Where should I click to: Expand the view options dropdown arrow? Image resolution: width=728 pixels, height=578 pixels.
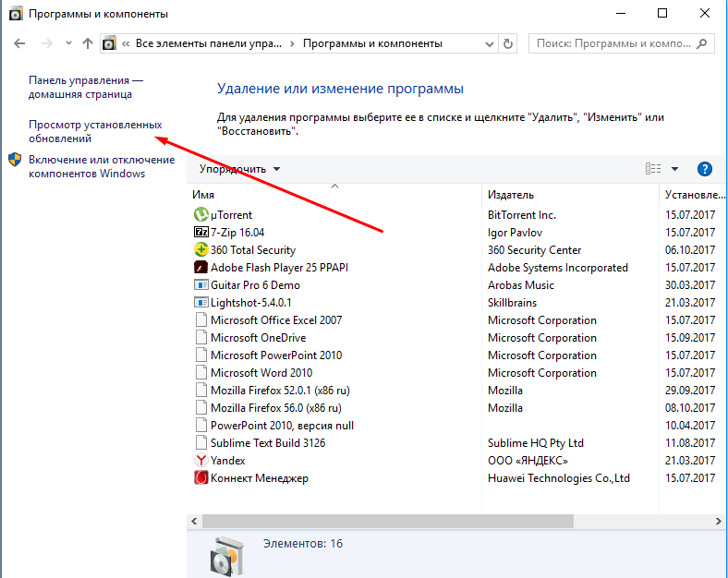pos(675,169)
